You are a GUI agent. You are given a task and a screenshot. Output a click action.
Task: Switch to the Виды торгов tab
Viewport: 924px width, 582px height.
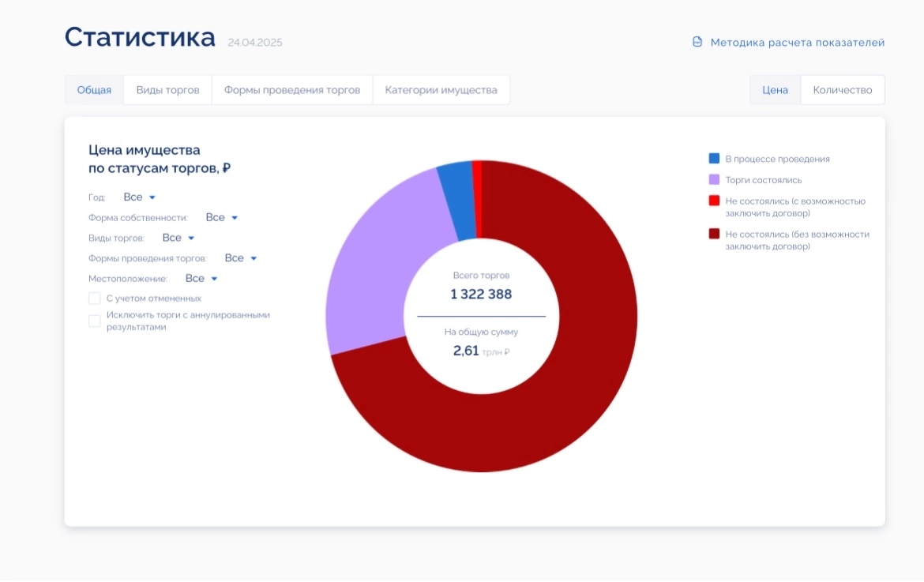click(x=167, y=89)
